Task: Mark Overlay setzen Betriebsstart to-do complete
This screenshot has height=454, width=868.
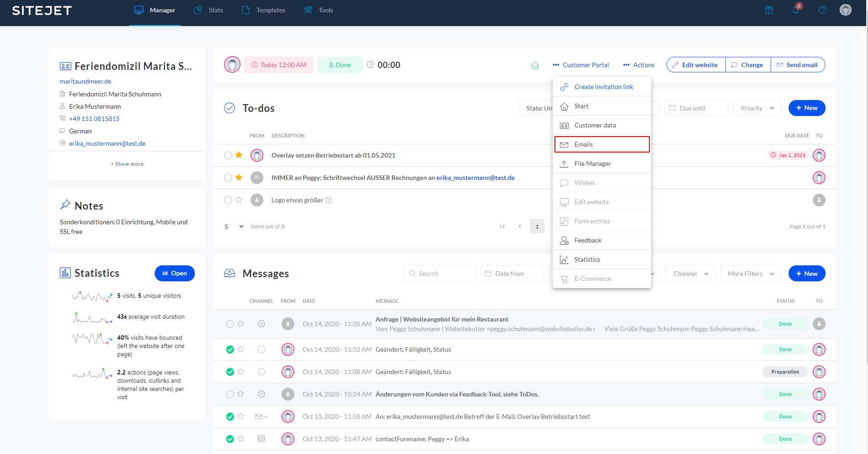Action: [x=228, y=155]
